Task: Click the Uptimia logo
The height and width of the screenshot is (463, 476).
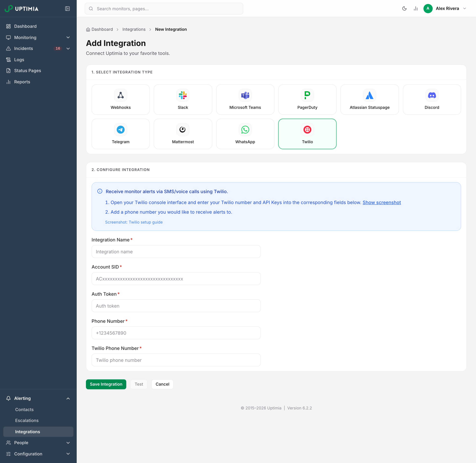Action: tap(22, 8)
